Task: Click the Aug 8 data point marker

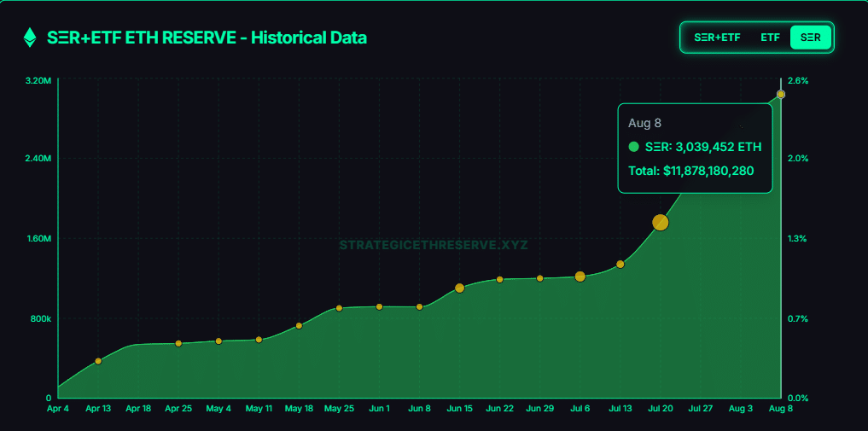Action: (x=781, y=94)
